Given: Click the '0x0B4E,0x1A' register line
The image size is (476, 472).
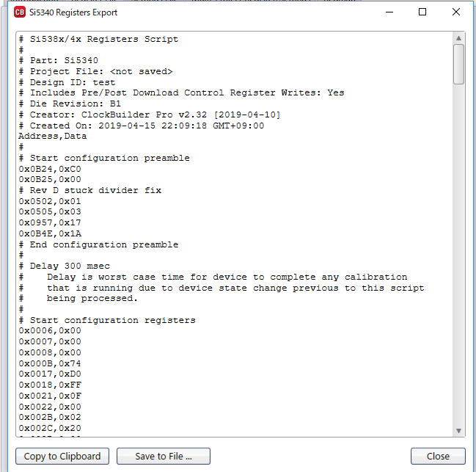Looking at the screenshot, I should (x=50, y=233).
